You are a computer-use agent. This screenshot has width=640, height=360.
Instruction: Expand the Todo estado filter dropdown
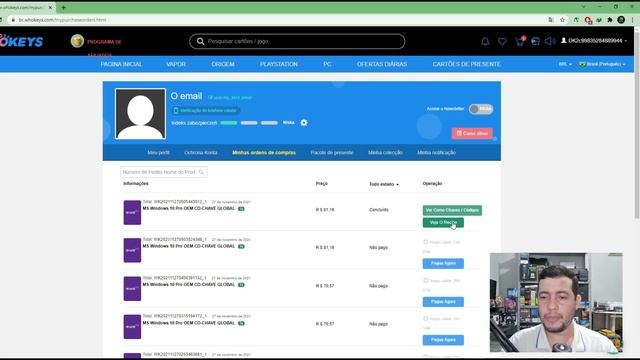click(384, 184)
